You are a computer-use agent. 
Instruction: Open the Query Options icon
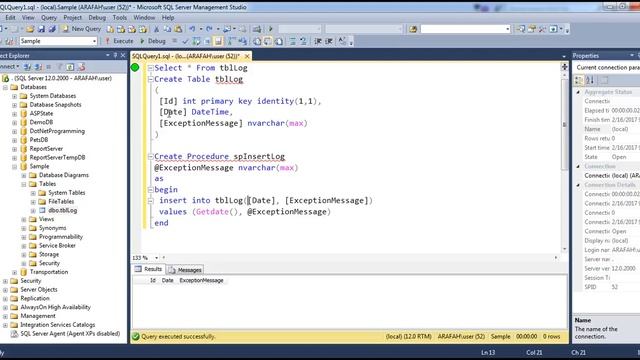(x=207, y=41)
